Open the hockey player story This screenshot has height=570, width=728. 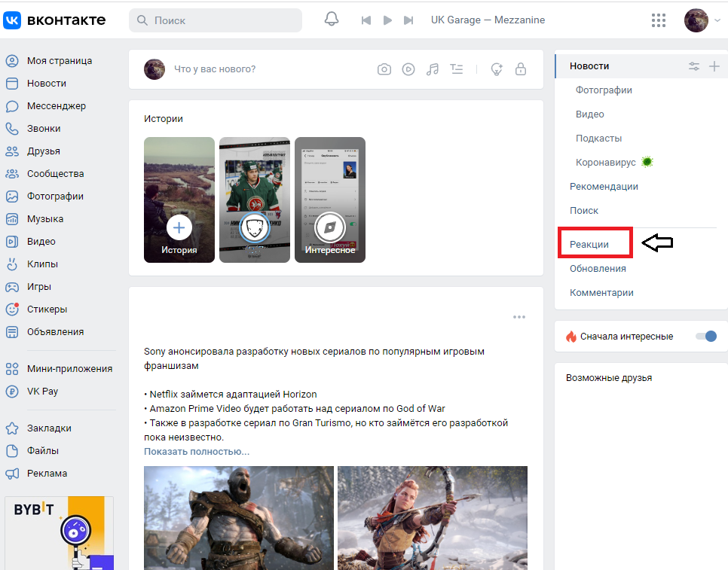[255, 200]
